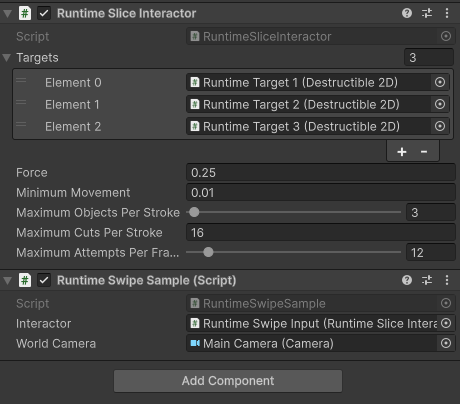Click the Element 1 label
The image size is (460, 404).
click(x=72, y=104)
